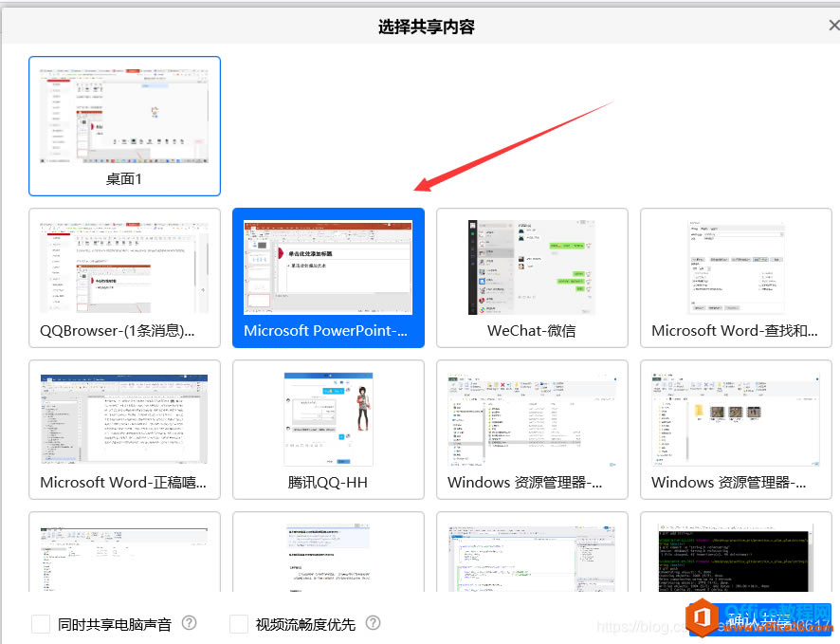Select the Microsoft Word-查找和 window thumbnail
Viewport: 840px width, 644px height.
tap(736, 278)
